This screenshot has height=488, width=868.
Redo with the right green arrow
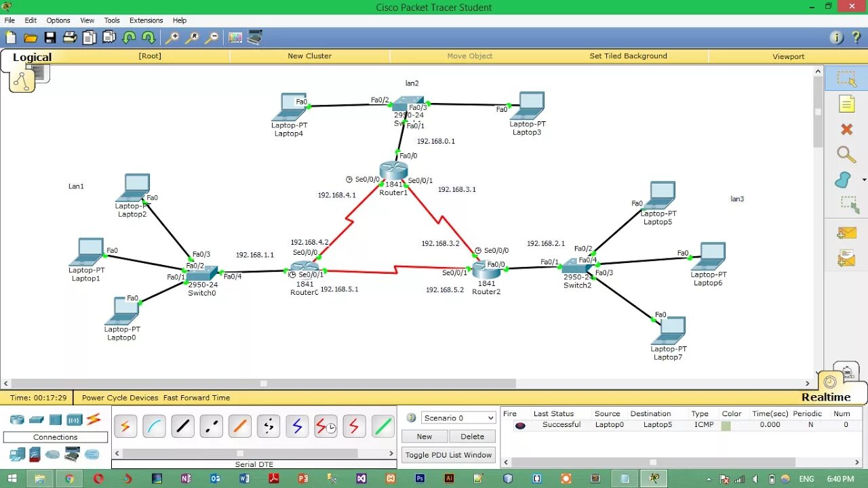(148, 38)
